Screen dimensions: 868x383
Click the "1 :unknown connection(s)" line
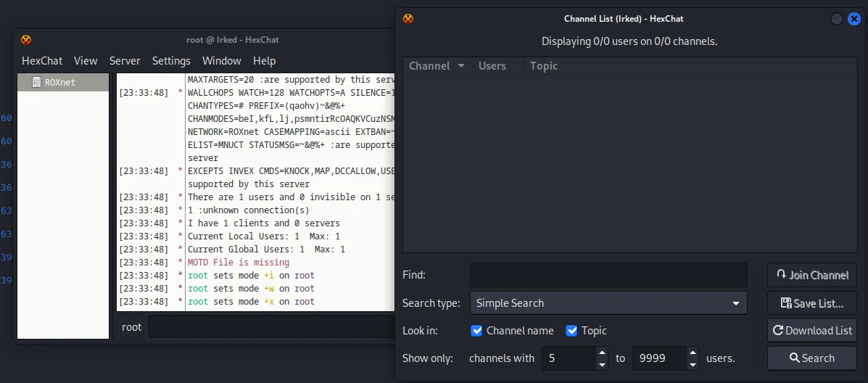pos(249,210)
